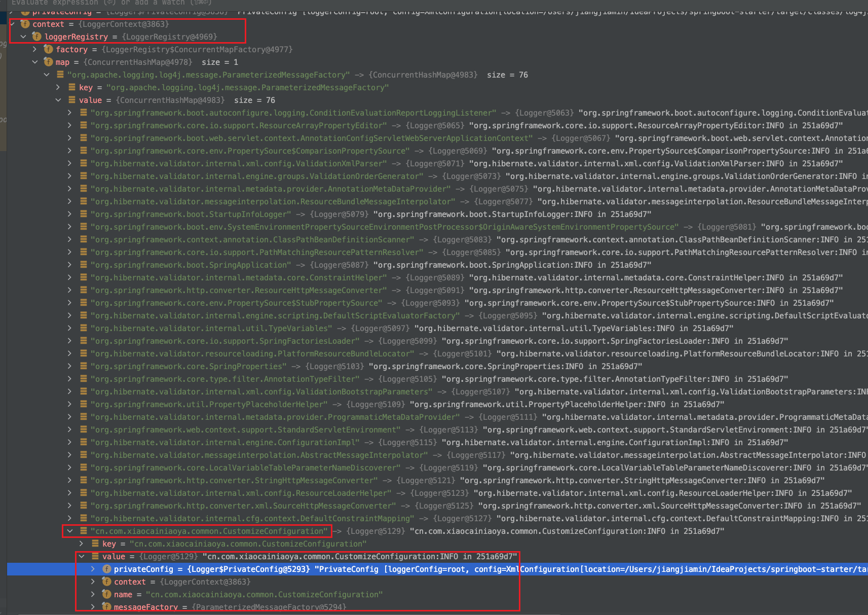Expand the key ParameterizedMessageFactory row
This screenshot has height=615, width=868.
tap(58, 87)
